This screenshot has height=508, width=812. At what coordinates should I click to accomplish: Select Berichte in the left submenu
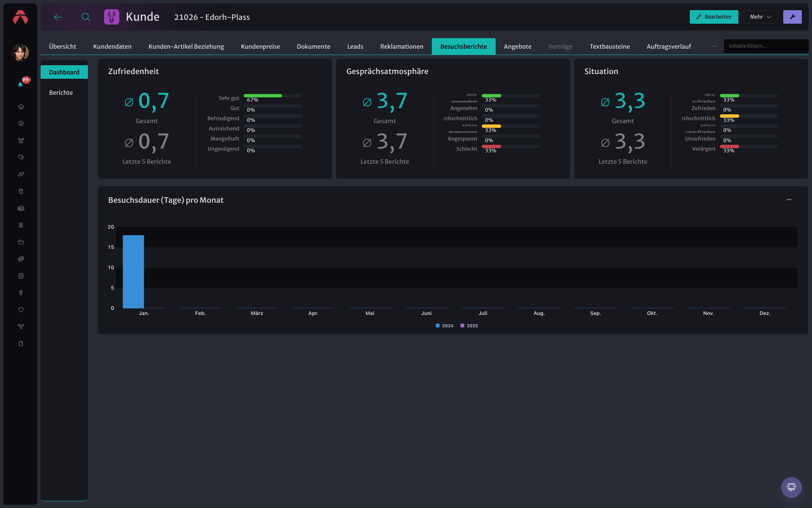[x=64, y=93]
